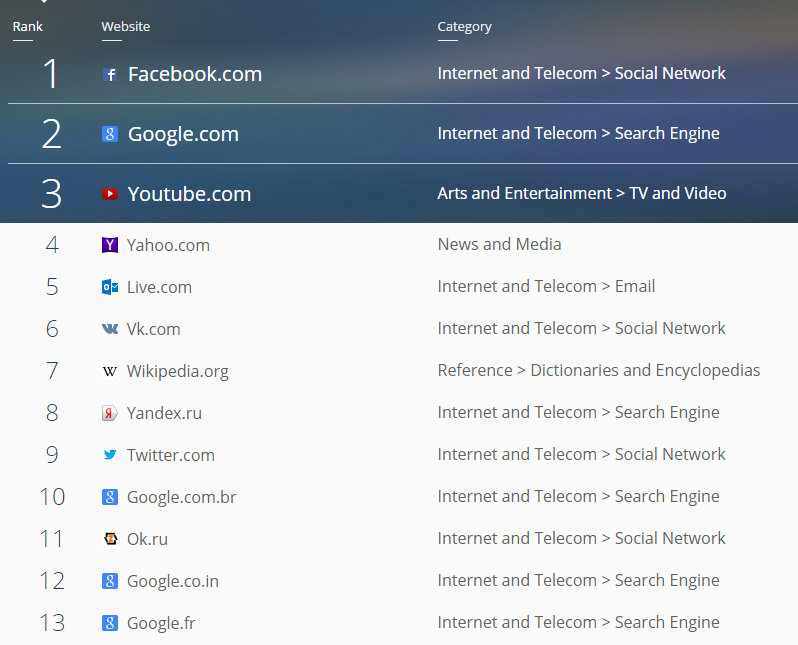
Task: Click the Google.fr favicon
Action: pyautogui.click(x=110, y=623)
